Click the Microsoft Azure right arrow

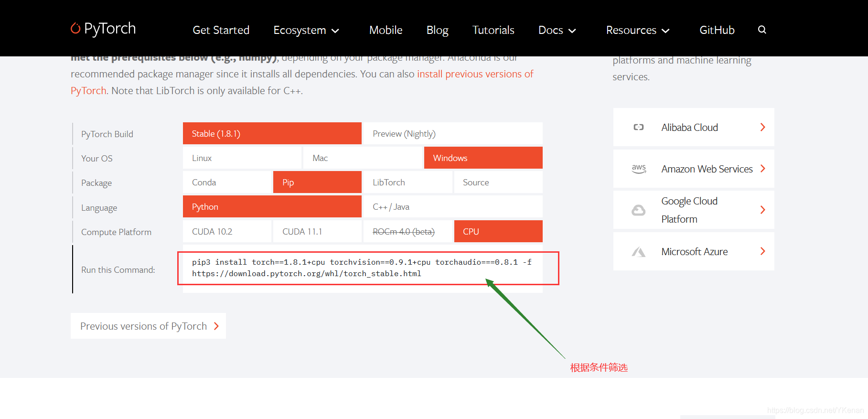coord(762,251)
